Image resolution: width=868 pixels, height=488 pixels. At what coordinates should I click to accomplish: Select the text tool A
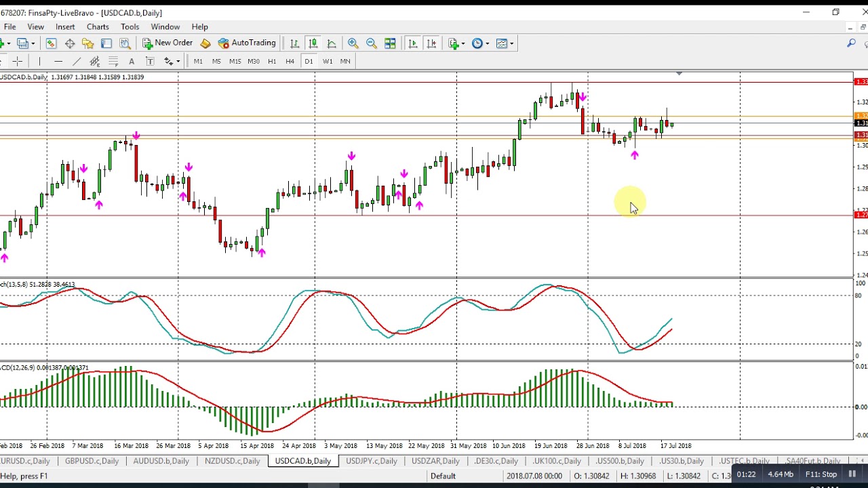[x=132, y=62]
